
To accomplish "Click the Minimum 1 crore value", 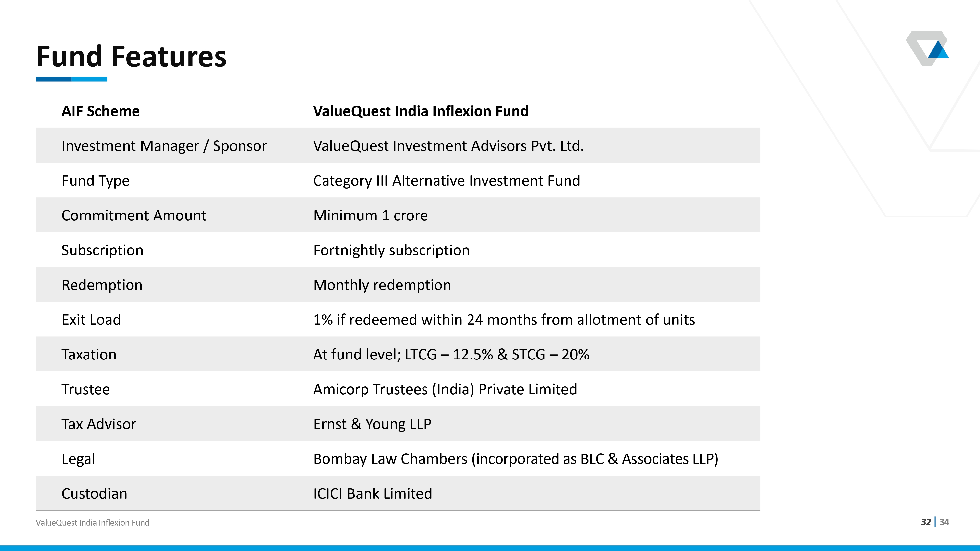I will click(x=371, y=216).
